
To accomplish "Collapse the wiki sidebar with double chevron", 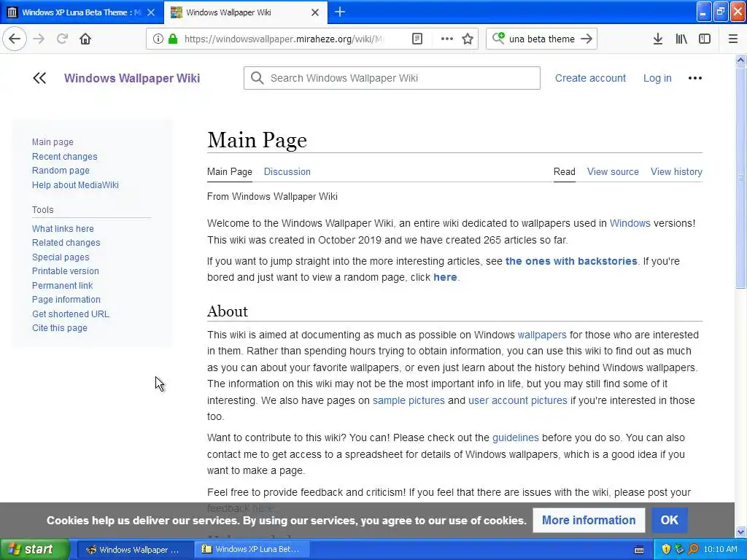I will click(39, 78).
